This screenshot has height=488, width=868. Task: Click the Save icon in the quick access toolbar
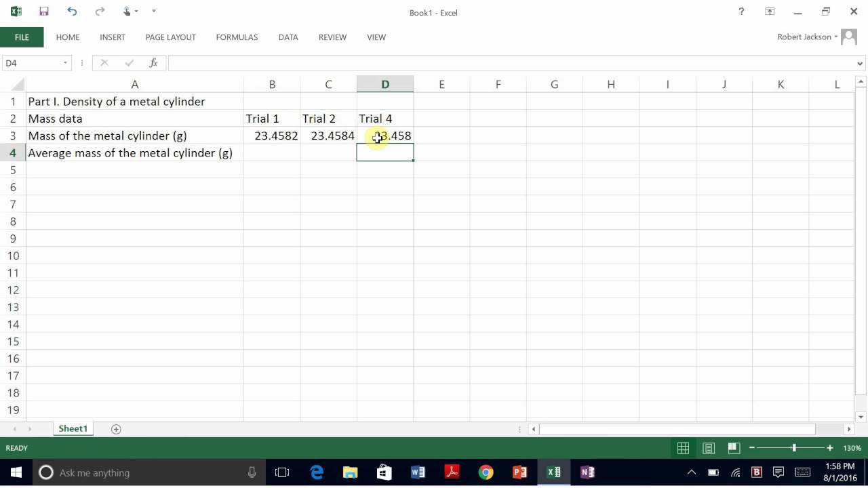44,12
